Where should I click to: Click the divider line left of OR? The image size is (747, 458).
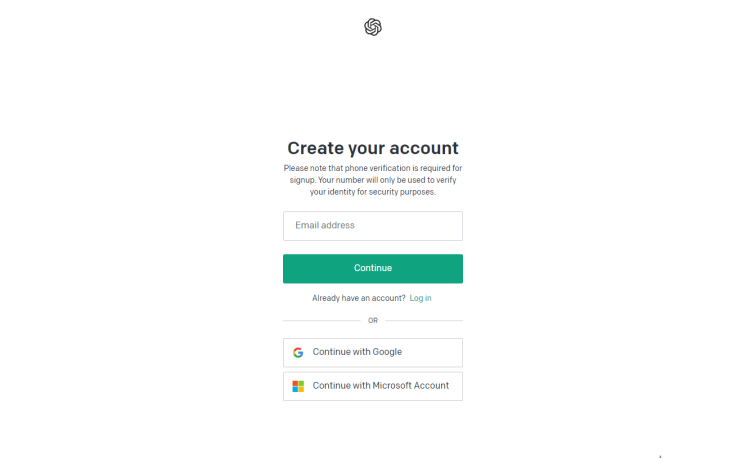tap(322, 320)
